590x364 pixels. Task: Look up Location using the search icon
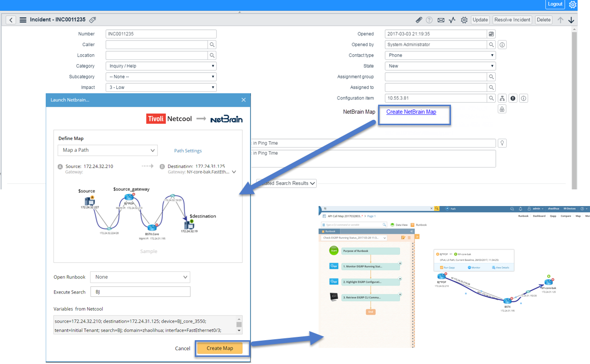212,55
